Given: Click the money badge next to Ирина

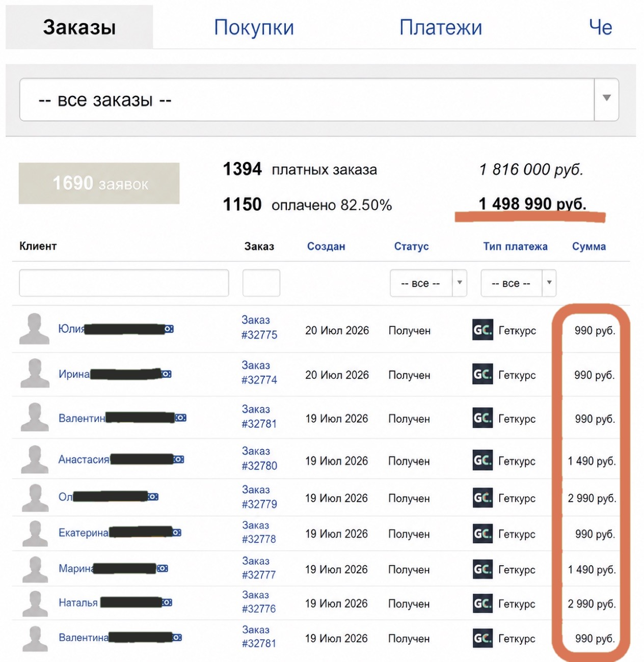Looking at the screenshot, I should (167, 374).
